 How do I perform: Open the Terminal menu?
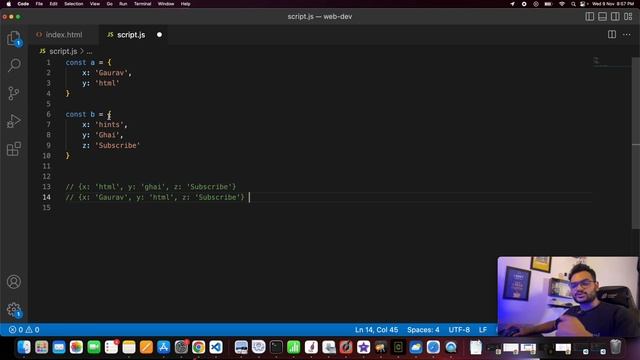[142, 4]
